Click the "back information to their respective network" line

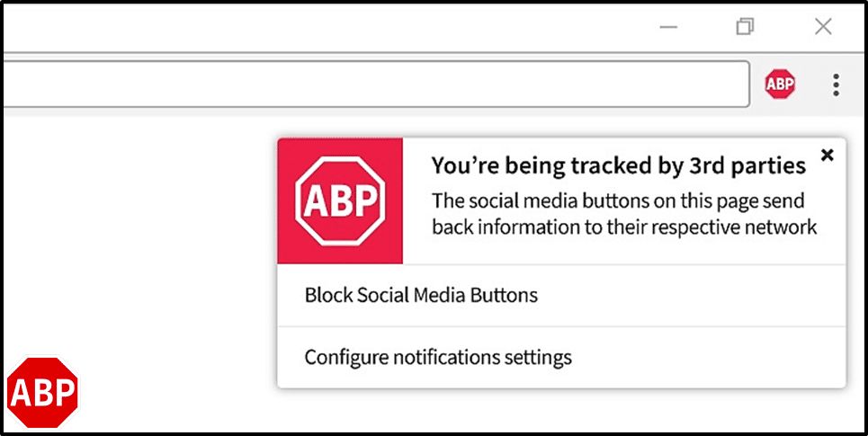[x=624, y=227]
